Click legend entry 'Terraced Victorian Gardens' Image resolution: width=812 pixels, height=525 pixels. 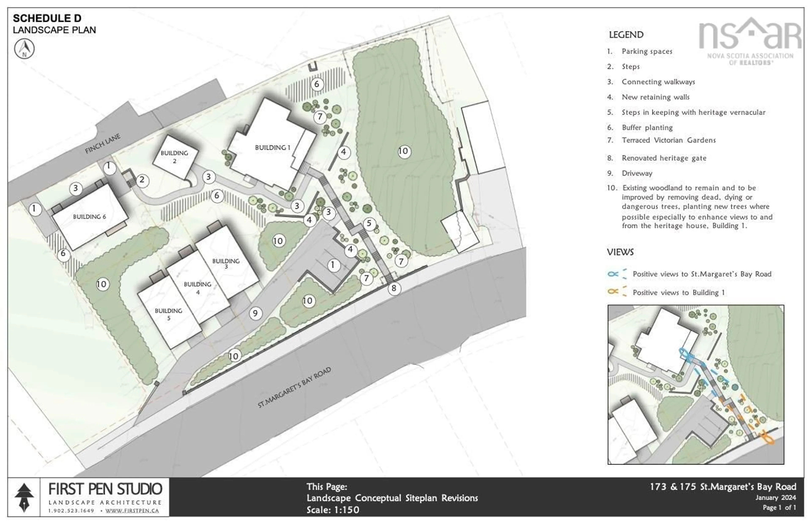[669, 140]
